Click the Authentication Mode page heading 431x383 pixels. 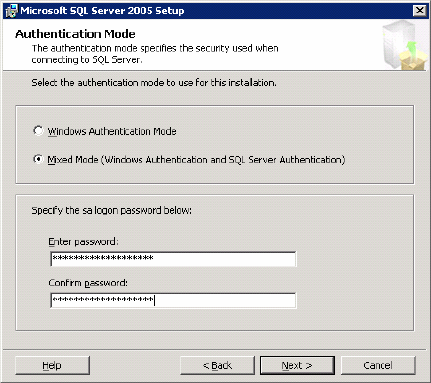point(75,34)
